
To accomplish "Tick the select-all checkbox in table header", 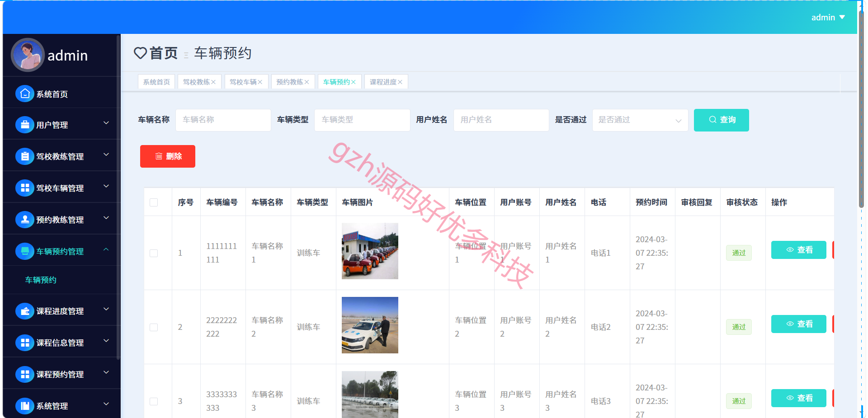I will point(154,202).
